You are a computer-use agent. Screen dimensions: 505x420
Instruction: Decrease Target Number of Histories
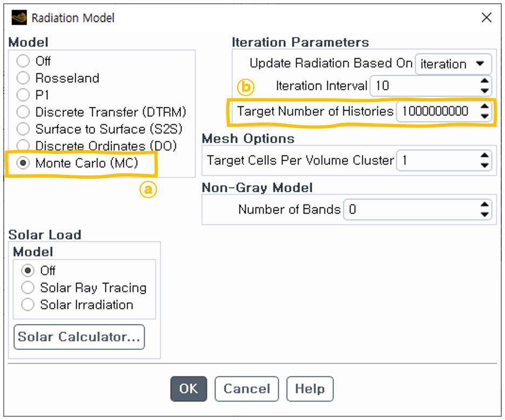(x=484, y=117)
